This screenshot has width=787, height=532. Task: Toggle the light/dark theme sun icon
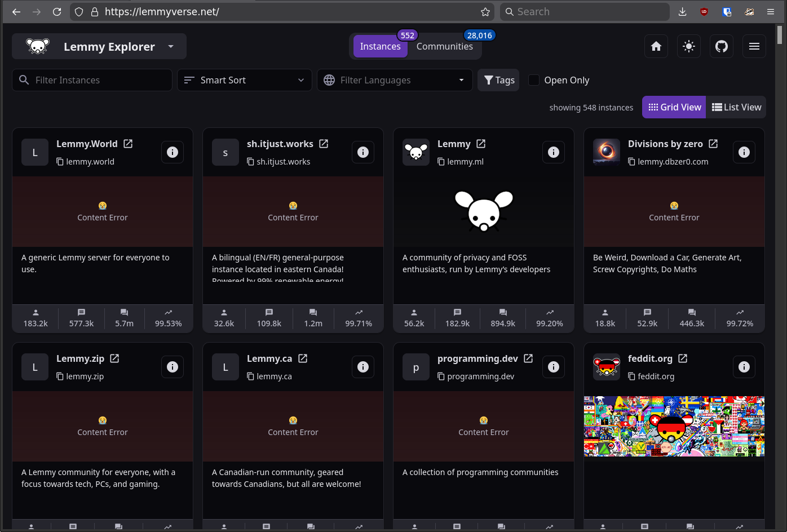(x=689, y=46)
